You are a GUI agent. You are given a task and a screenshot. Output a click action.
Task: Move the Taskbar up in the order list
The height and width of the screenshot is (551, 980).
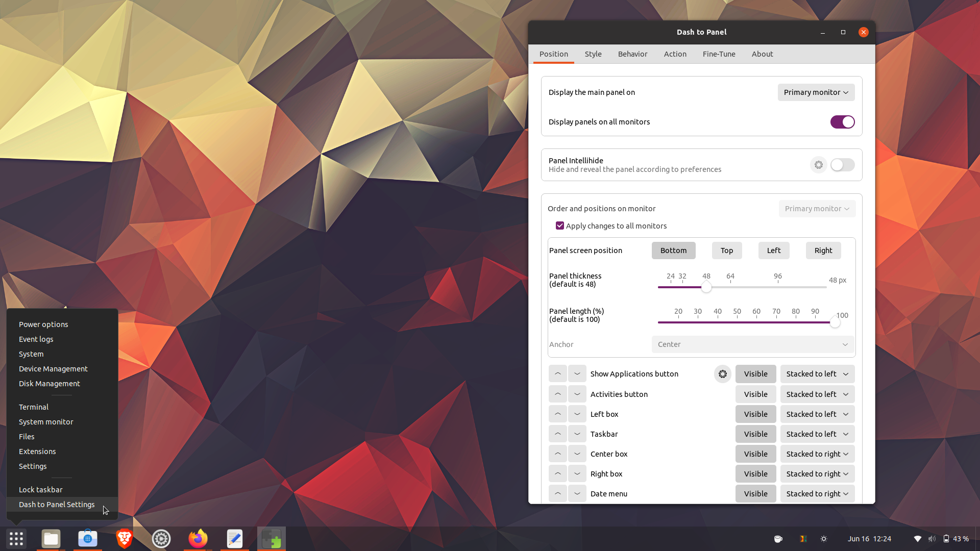pyautogui.click(x=557, y=434)
